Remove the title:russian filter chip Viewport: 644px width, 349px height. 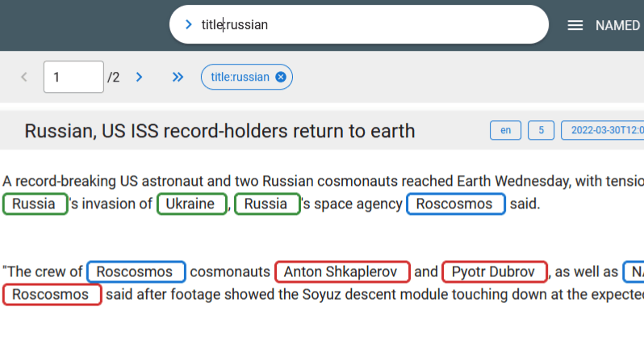[281, 78]
